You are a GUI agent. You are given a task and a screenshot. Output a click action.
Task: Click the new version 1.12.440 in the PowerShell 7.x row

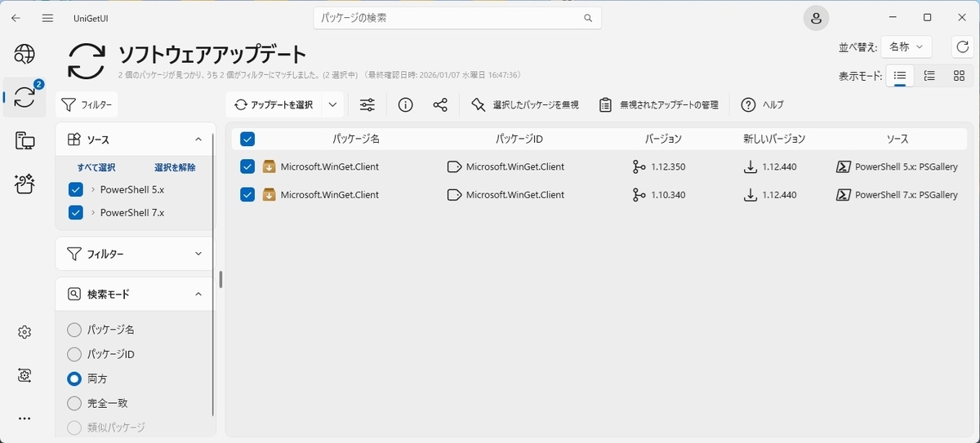click(x=780, y=195)
